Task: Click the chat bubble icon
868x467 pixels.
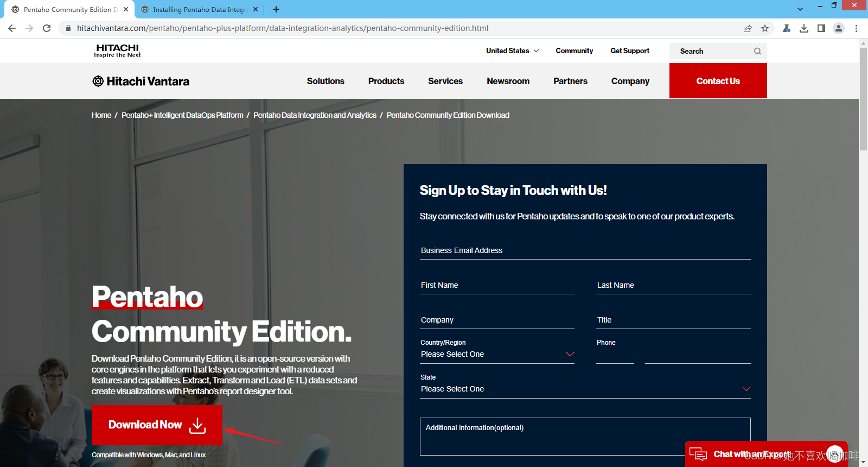Action: (x=698, y=454)
